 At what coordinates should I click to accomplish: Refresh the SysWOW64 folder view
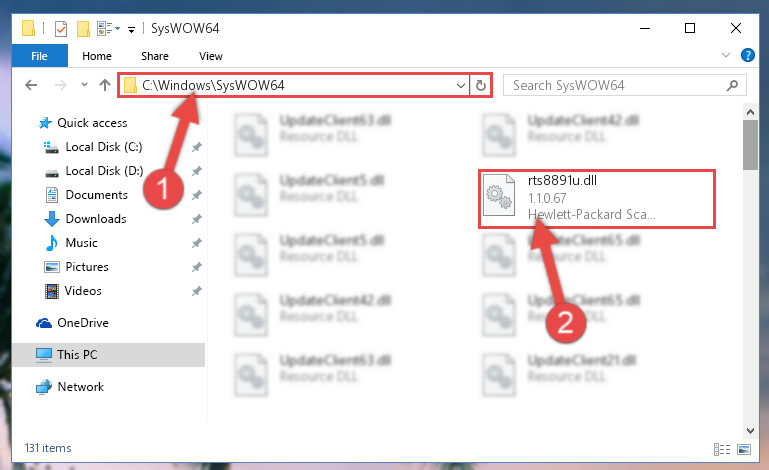click(481, 85)
